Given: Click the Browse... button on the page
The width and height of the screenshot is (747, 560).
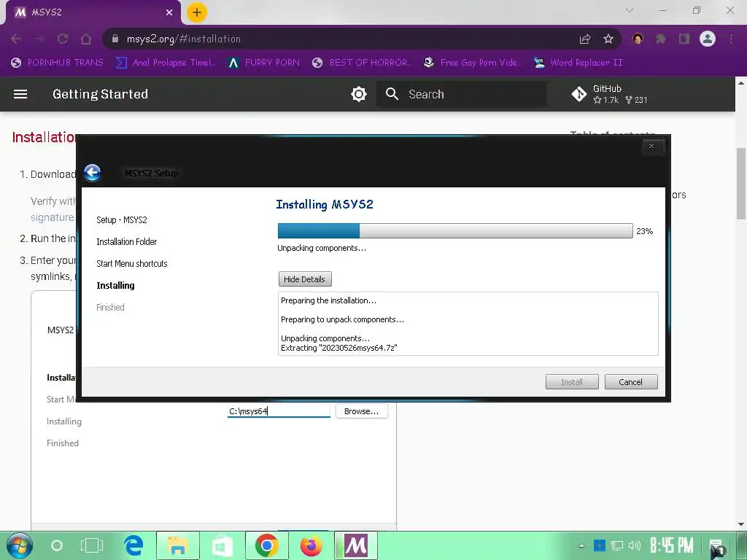Looking at the screenshot, I should click(x=362, y=411).
